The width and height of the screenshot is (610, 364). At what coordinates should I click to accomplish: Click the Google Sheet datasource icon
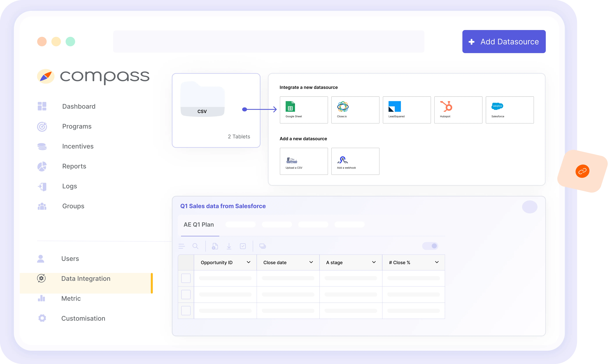(x=290, y=107)
